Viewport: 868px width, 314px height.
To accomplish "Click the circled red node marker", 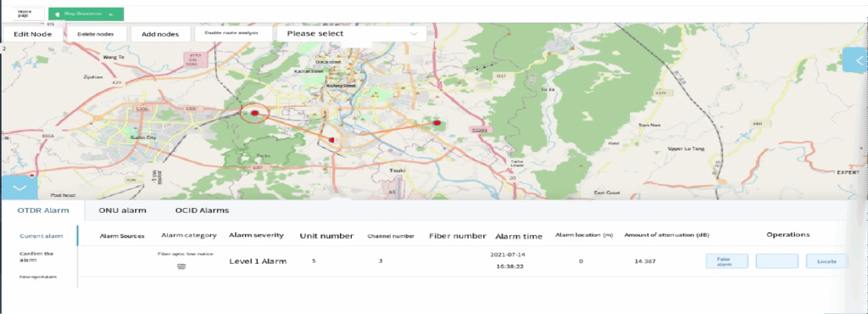I will (x=255, y=113).
